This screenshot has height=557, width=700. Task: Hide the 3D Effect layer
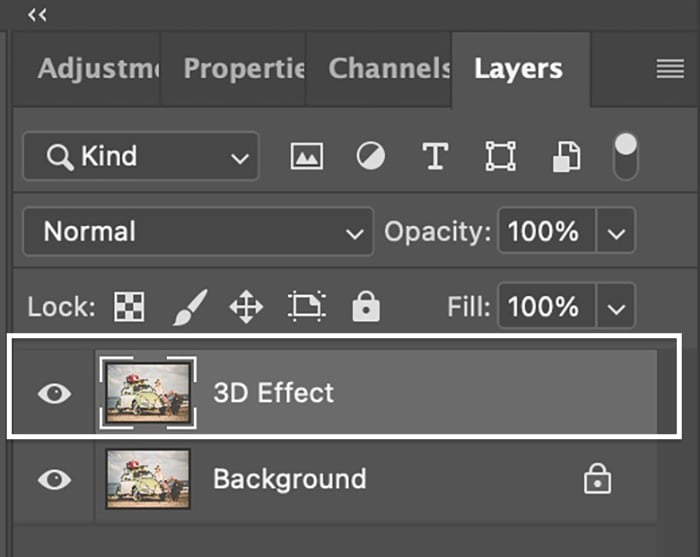(54, 393)
